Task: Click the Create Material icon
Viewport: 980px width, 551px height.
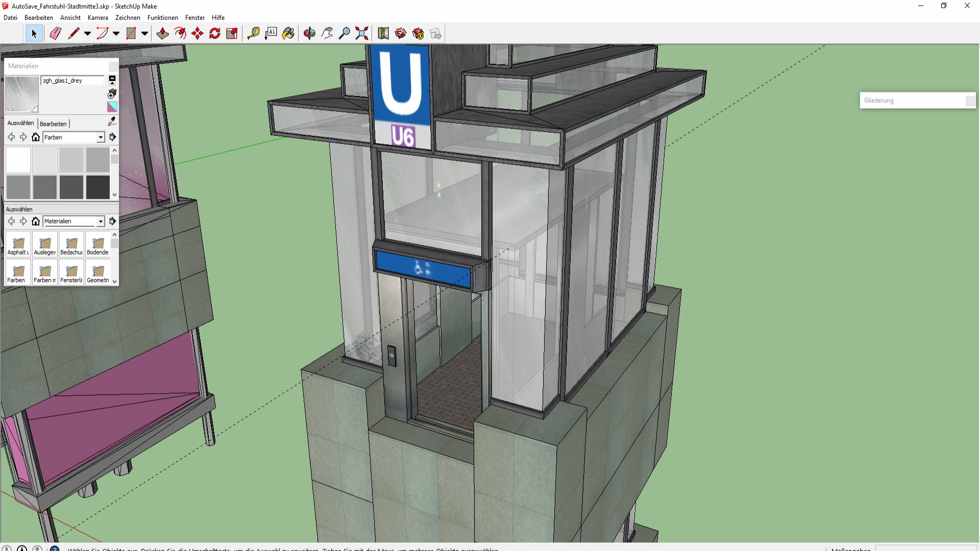Action: (x=112, y=94)
